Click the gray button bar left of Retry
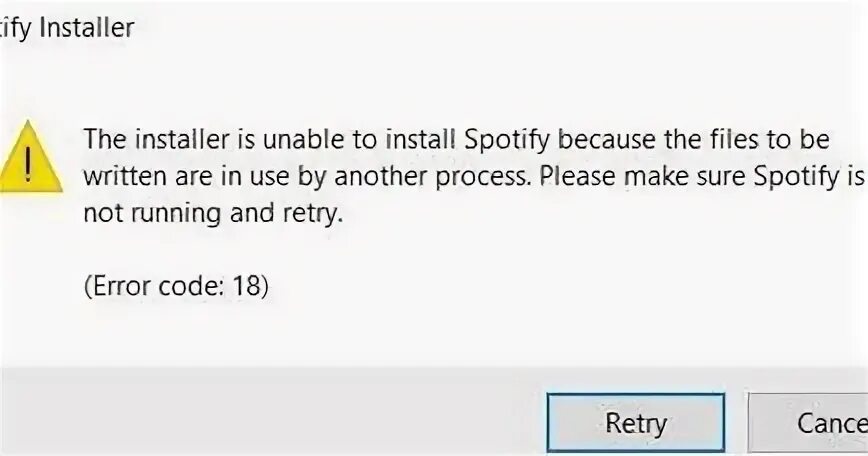868x456 pixels. [x=273, y=411]
